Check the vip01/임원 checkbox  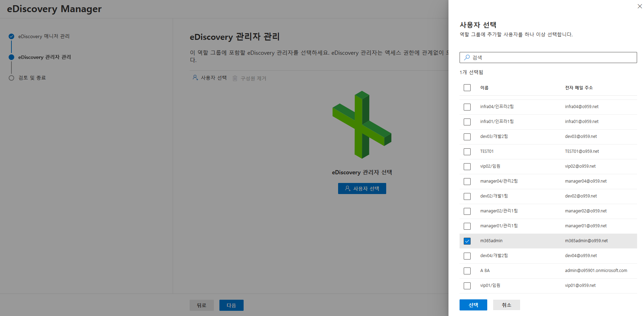click(x=467, y=286)
